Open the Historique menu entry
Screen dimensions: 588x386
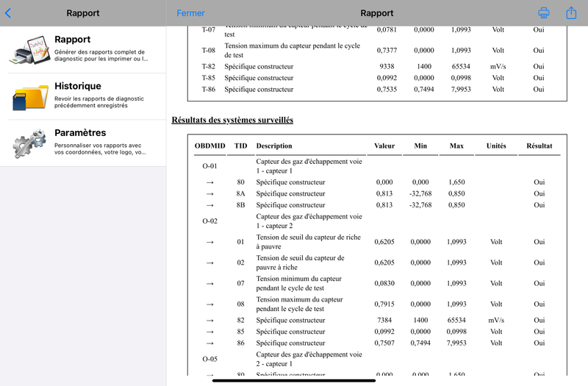(x=83, y=96)
